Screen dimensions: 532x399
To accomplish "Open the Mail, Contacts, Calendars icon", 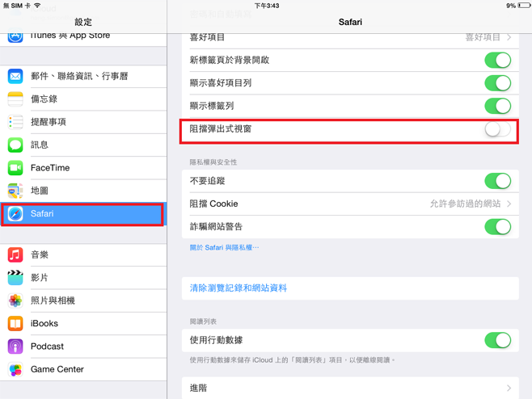I will coord(15,76).
